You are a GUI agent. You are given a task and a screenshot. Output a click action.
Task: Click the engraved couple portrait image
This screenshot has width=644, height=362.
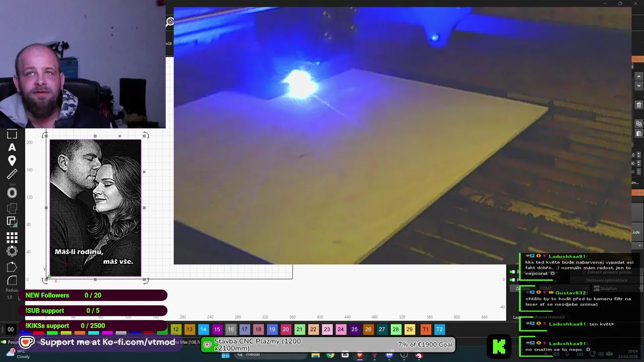[x=95, y=208]
